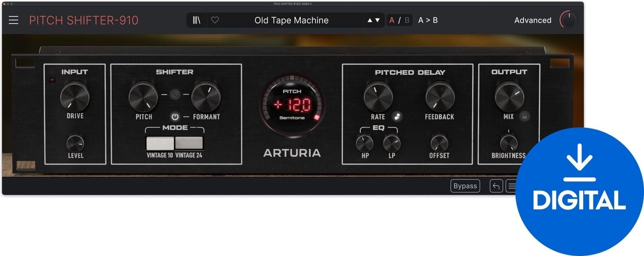Favorite the preset with heart icon
The image size is (644, 256).
215,20
